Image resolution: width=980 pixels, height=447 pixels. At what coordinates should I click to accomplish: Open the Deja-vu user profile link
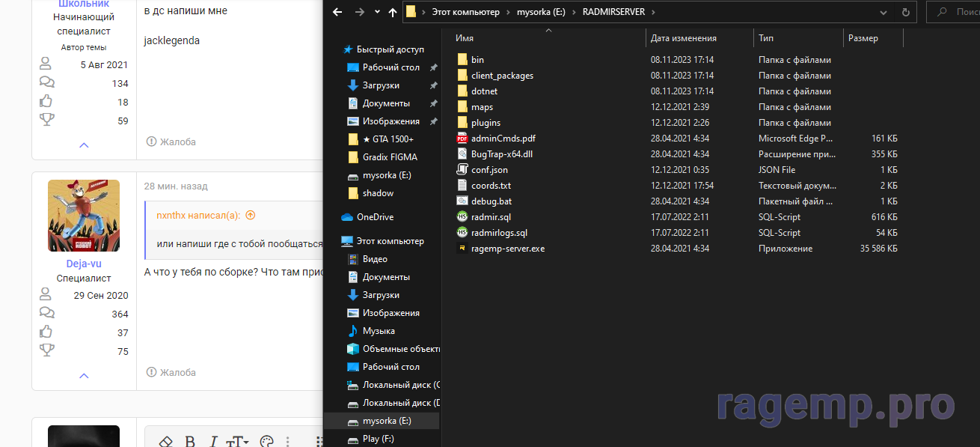point(84,264)
